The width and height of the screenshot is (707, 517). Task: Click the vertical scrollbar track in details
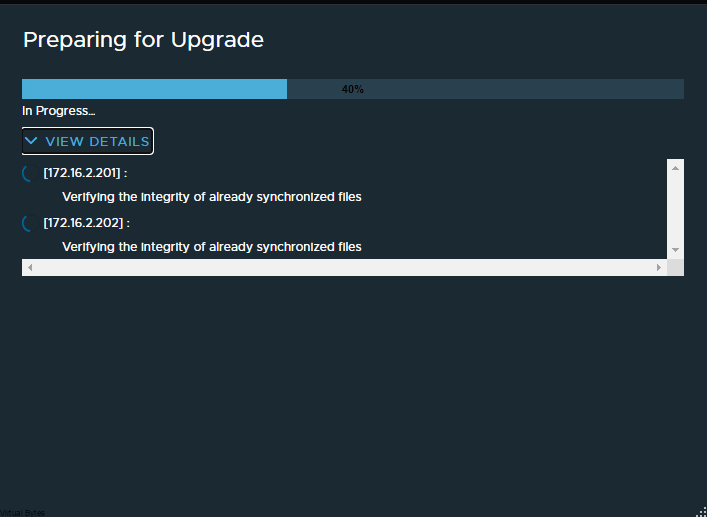(x=675, y=209)
